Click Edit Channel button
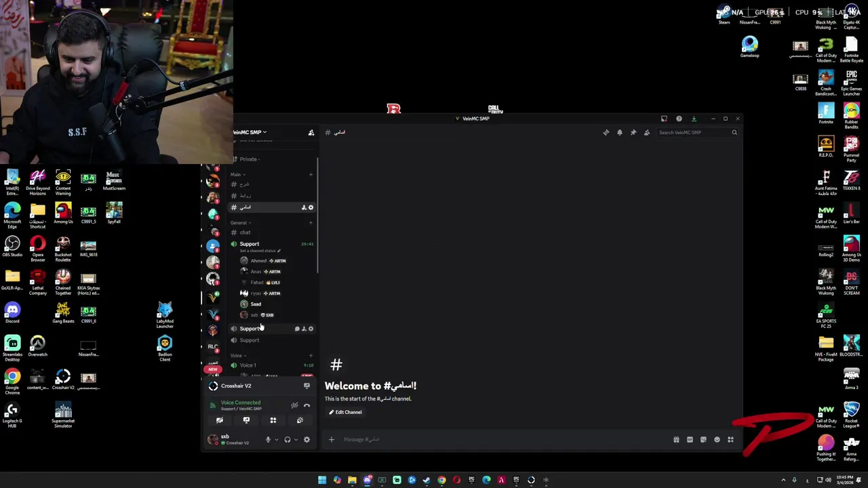This screenshot has width=868, height=488. coord(346,412)
